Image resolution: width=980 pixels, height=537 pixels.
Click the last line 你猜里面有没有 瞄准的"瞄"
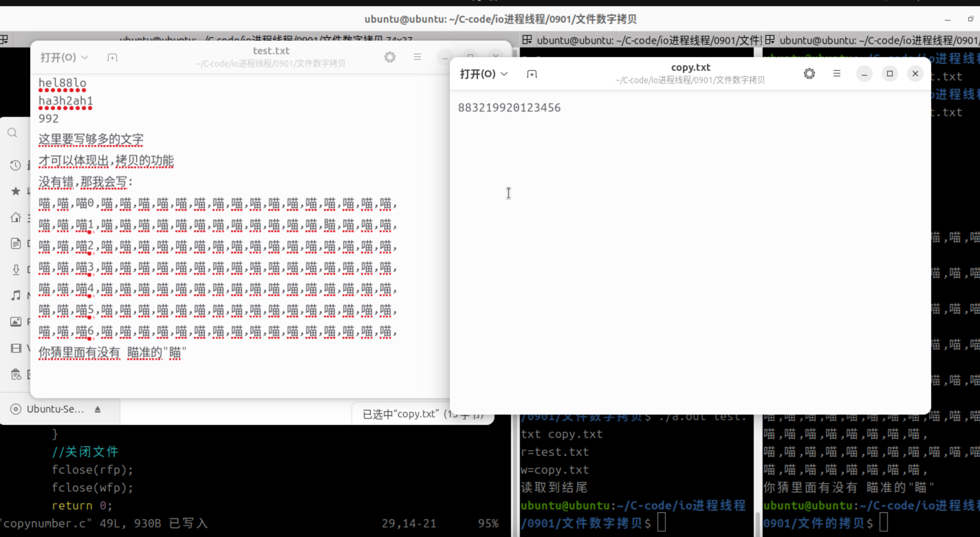[x=112, y=352]
